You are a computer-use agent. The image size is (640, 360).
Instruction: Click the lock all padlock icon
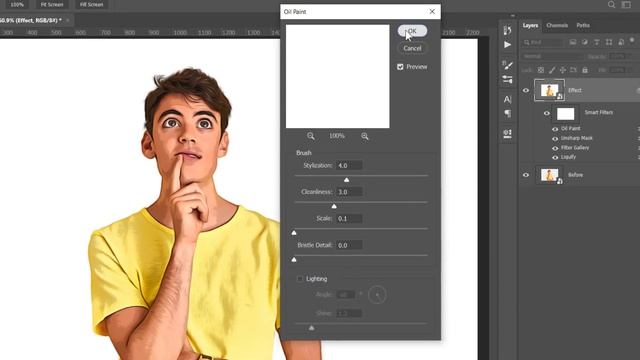(584, 70)
